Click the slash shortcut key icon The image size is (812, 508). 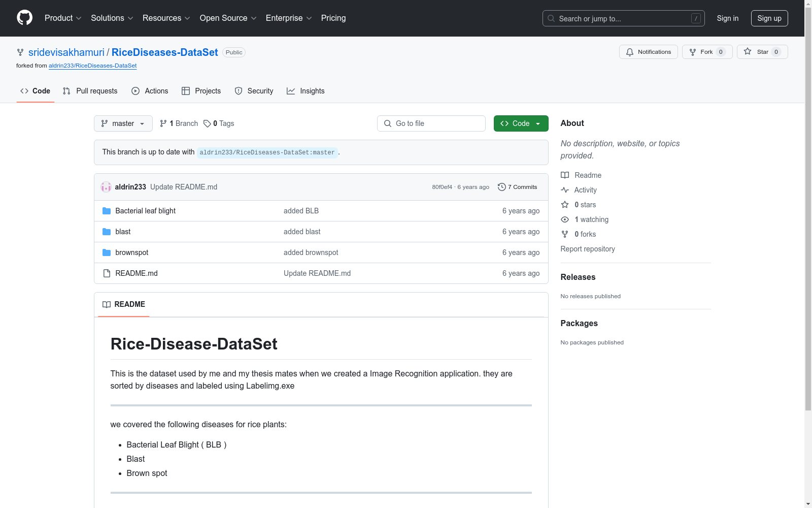pyautogui.click(x=696, y=18)
